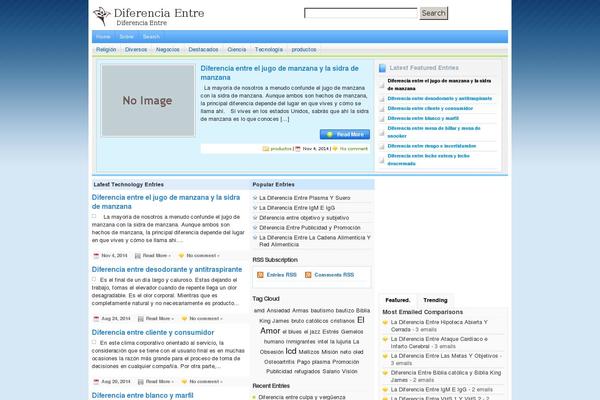Open post title desodorante y antitraspirante
The image size is (600, 400).
pyautogui.click(x=167, y=269)
